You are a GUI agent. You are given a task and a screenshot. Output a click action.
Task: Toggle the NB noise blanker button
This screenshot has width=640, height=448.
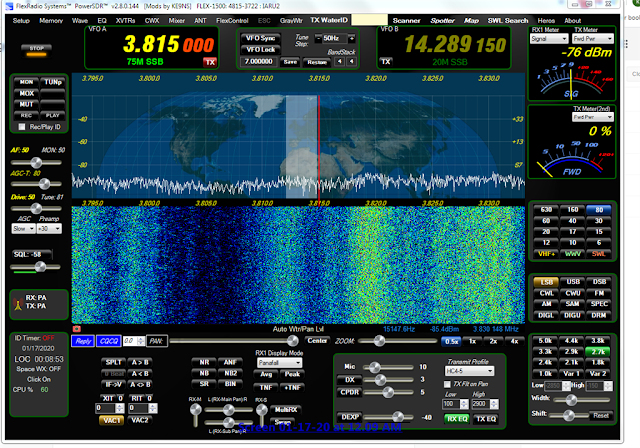click(x=204, y=373)
